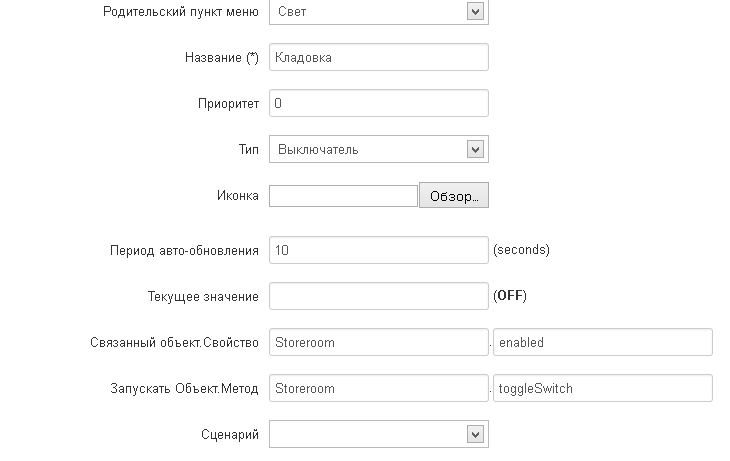Click the 'Обзор...' browse button
Screen dimensions: 730x461
coord(453,196)
